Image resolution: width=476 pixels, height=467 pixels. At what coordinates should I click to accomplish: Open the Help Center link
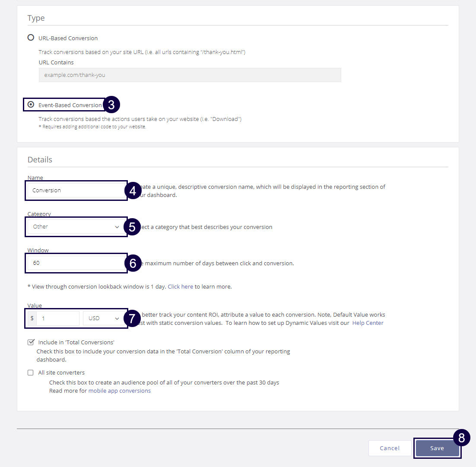[x=368, y=323]
